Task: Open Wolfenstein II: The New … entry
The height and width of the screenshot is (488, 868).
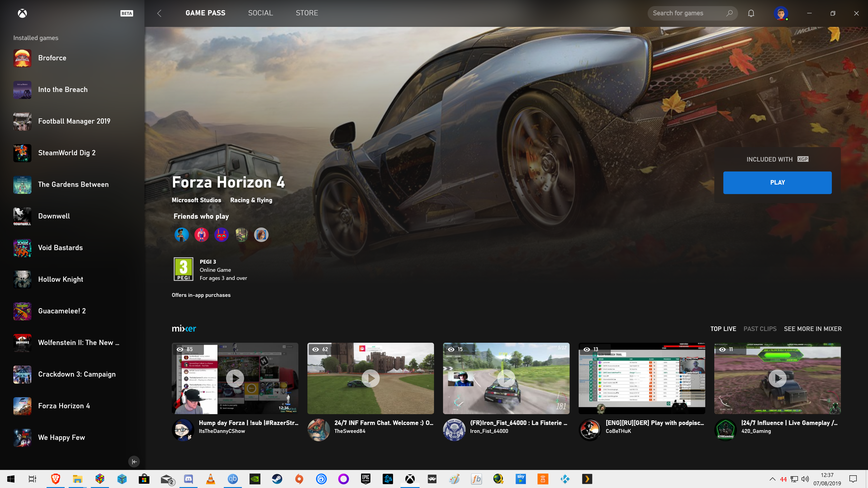Action: pyautogui.click(x=72, y=343)
